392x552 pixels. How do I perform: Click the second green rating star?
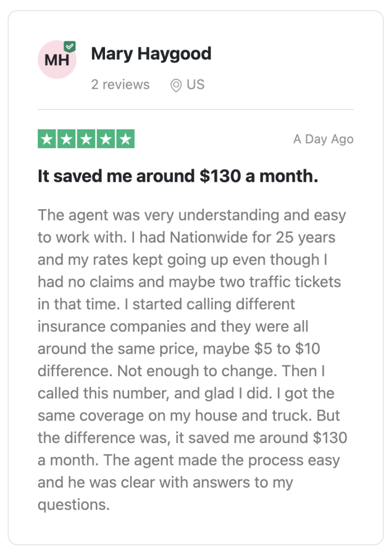point(66,139)
